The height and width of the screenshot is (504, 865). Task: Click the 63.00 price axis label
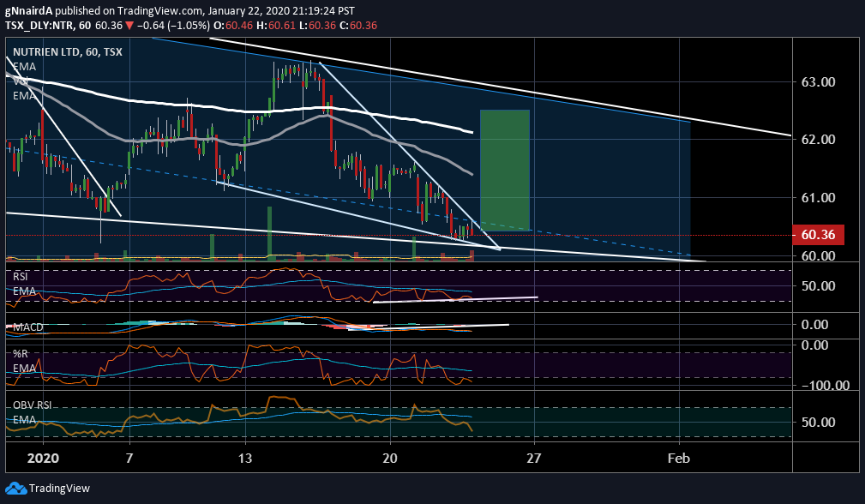point(818,82)
